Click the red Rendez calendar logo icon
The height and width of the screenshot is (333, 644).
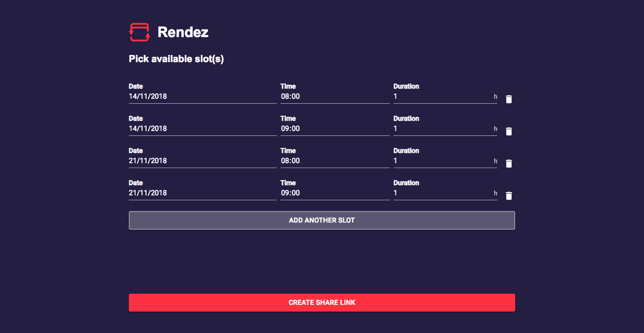point(139,31)
